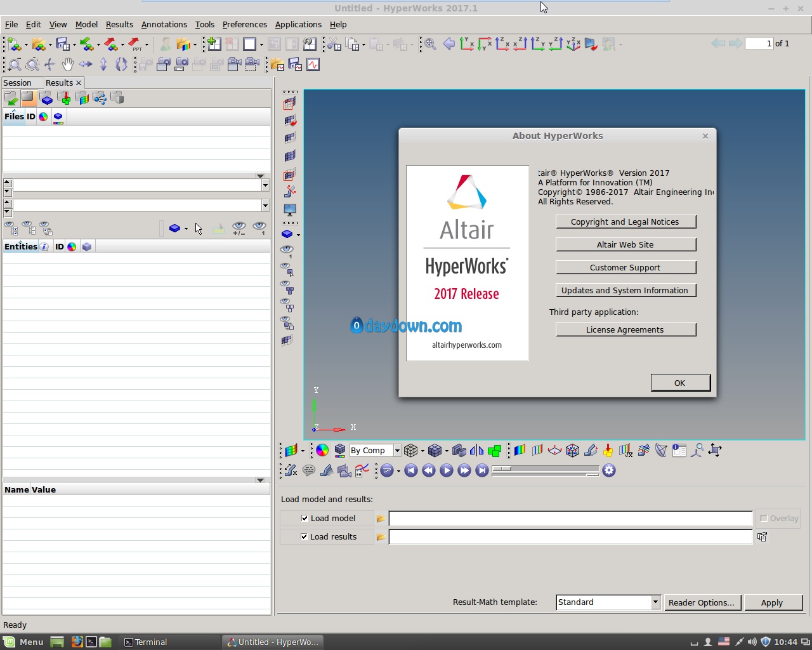This screenshot has height=650, width=812.
Task: Open mesh lines display mode dropdown arrow
Action: (x=422, y=451)
